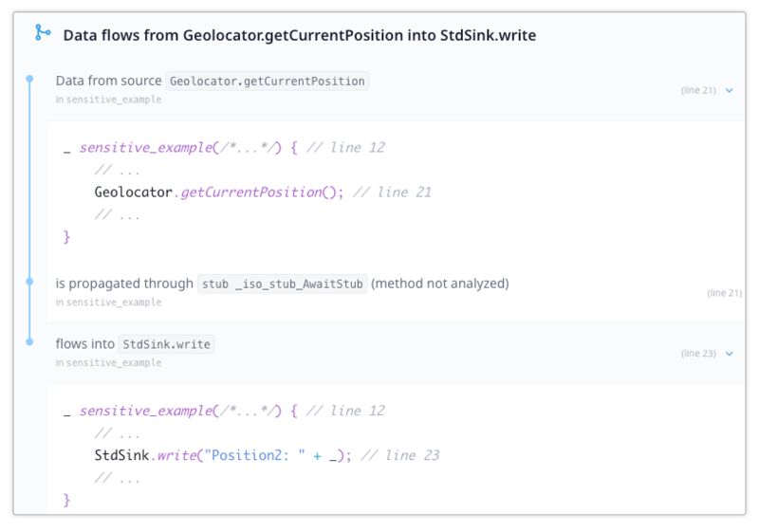The height and width of the screenshot is (532, 759).
Task: Click the data flow title heading
Action: (299, 35)
